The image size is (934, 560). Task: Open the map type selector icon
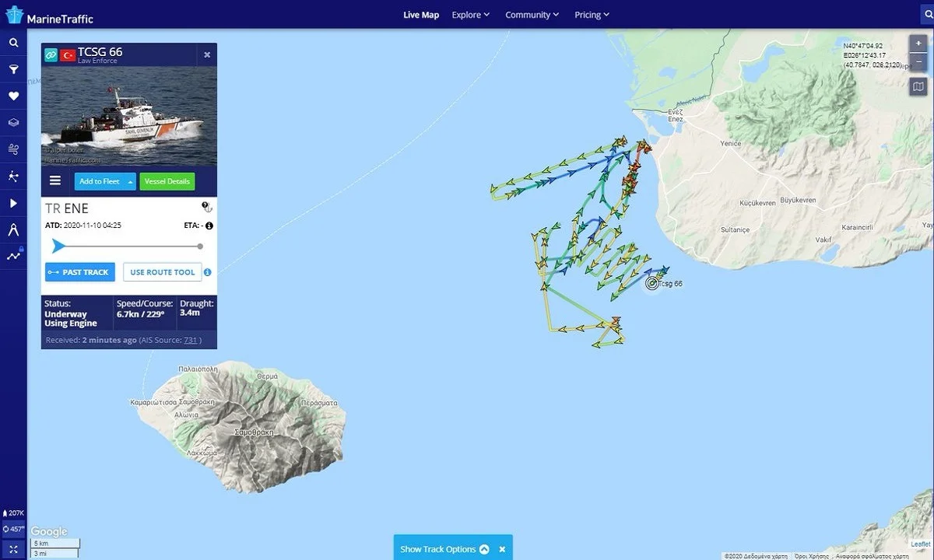[x=918, y=86]
